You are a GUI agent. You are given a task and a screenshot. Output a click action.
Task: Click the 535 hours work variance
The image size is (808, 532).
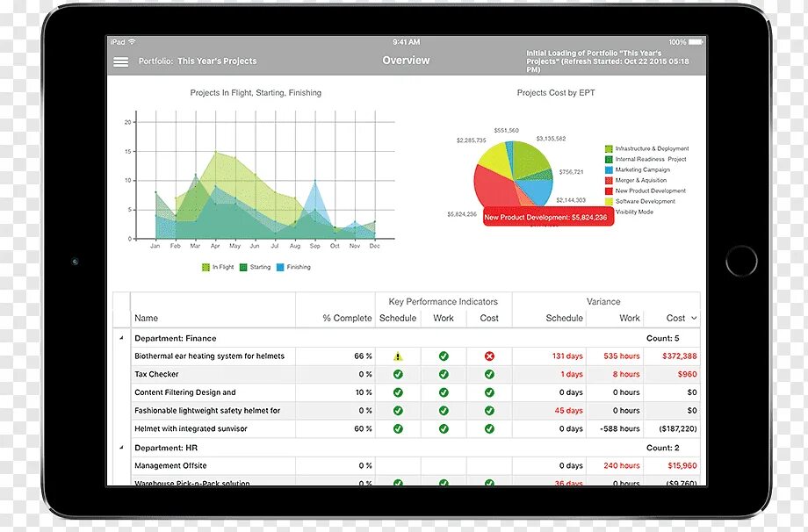(x=622, y=356)
